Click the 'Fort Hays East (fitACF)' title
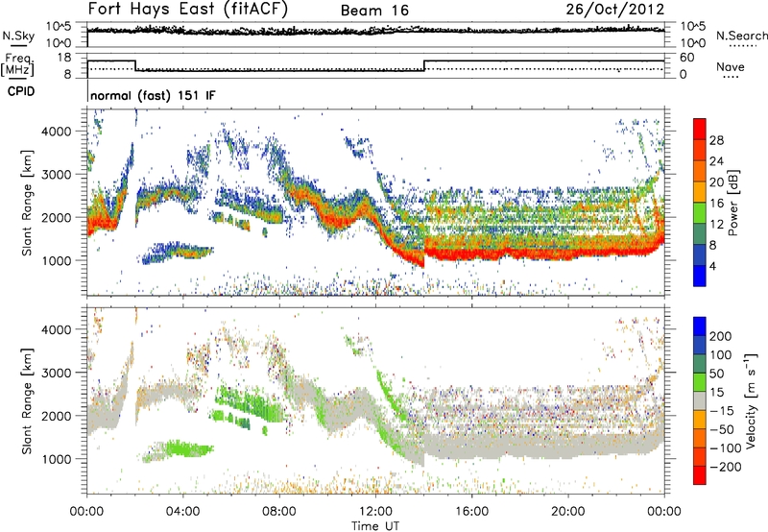The image size is (768, 532). [188, 10]
